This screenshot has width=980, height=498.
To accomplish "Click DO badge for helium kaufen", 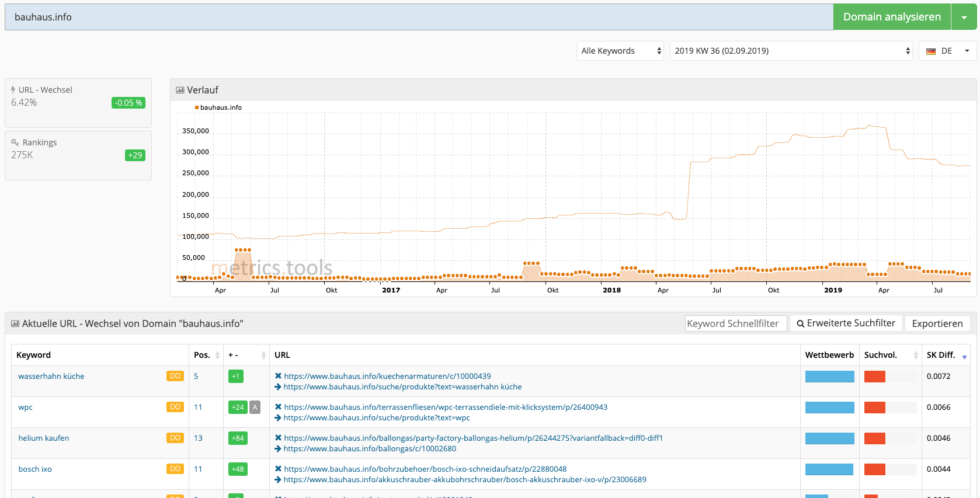I will tap(175, 438).
